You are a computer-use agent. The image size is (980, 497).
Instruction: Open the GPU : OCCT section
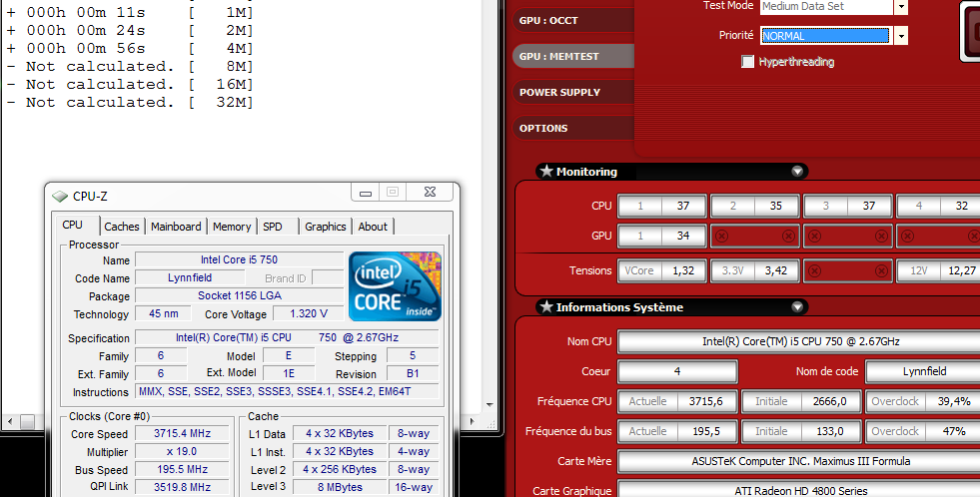pos(573,21)
